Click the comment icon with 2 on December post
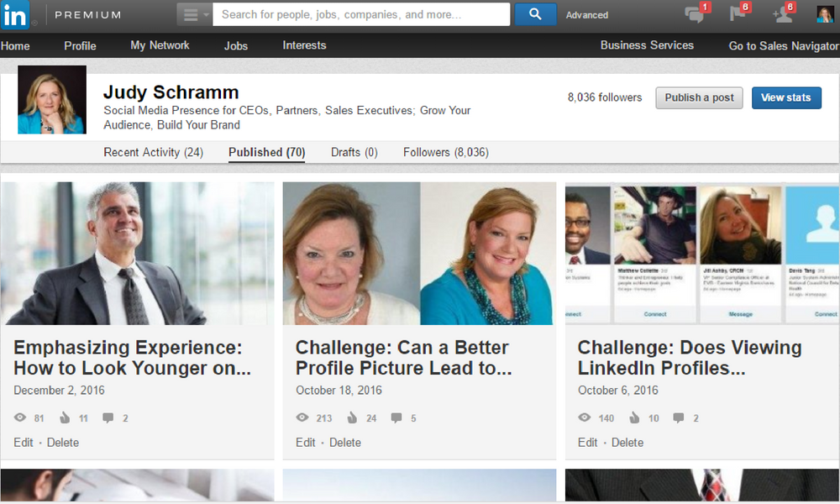The height and width of the screenshot is (504, 840). 108,417
